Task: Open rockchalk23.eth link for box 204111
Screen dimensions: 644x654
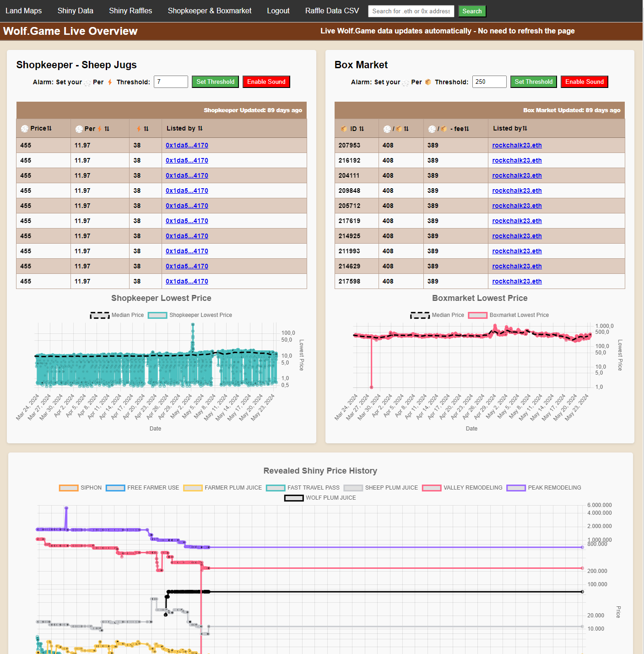Action: [517, 175]
